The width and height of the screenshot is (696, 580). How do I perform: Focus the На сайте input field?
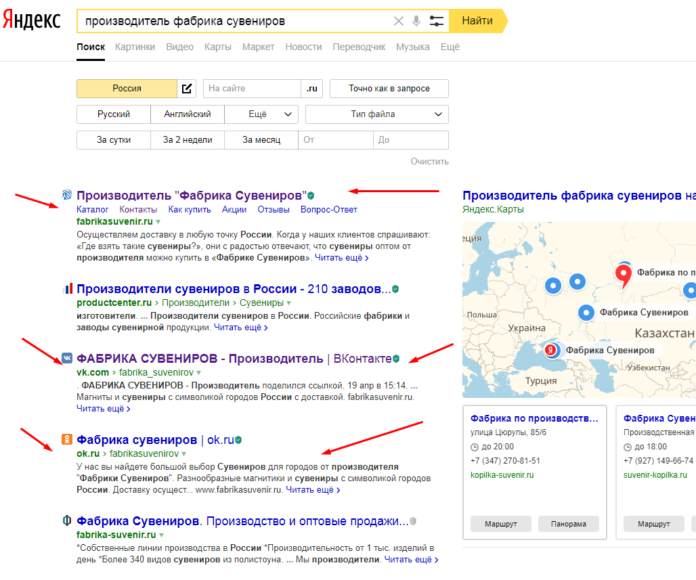point(252,88)
